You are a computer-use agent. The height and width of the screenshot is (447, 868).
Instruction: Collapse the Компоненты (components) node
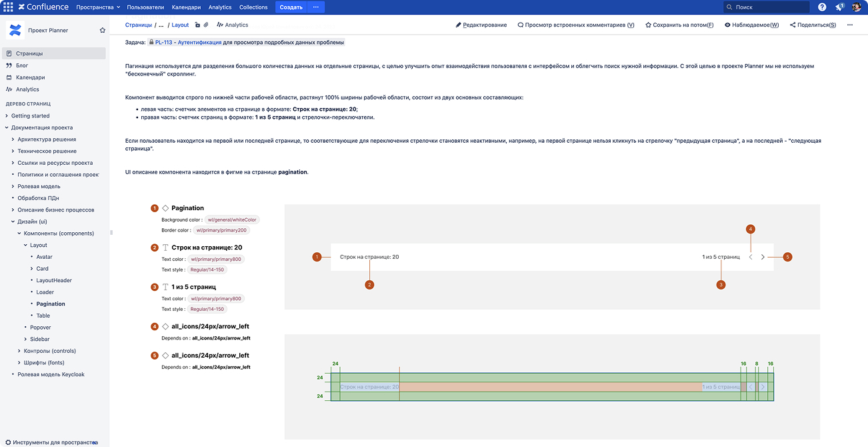19,234
